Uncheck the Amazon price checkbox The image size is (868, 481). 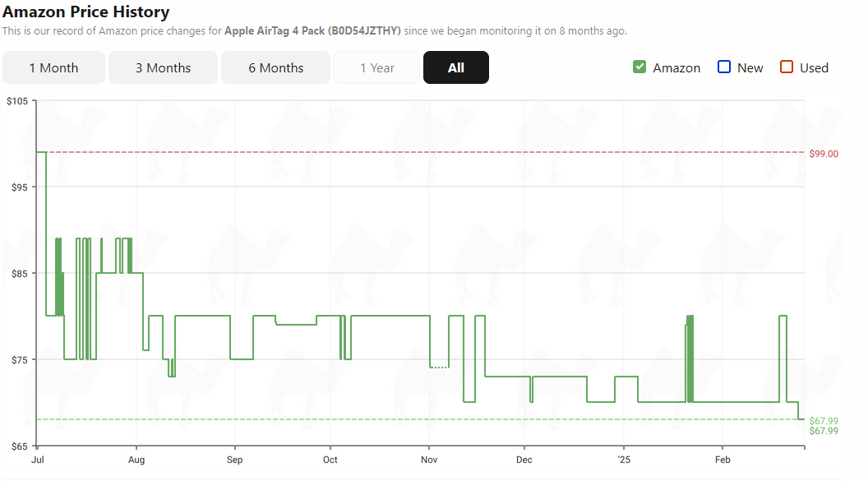point(639,67)
